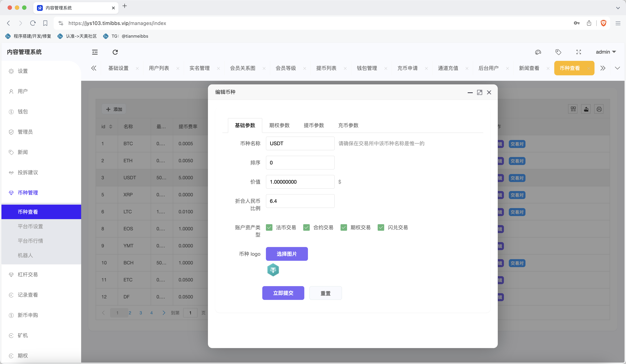Maximize the 编辑币种 dialog
Viewport: 626px width, 364px height.
coord(479,92)
